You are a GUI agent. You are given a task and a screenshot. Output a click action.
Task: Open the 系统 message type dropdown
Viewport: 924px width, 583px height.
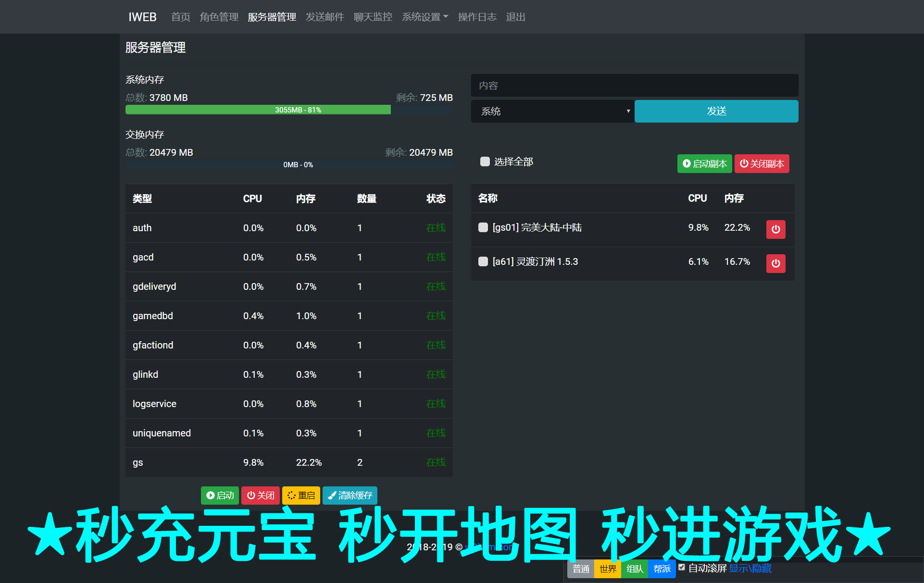(552, 112)
